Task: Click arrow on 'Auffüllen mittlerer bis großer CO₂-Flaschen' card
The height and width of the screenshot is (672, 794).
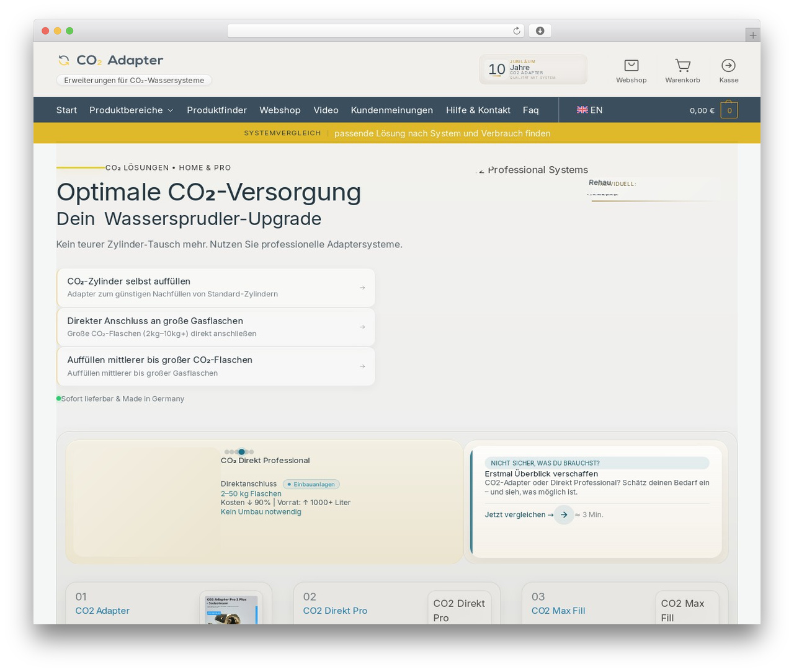Action: (362, 366)
